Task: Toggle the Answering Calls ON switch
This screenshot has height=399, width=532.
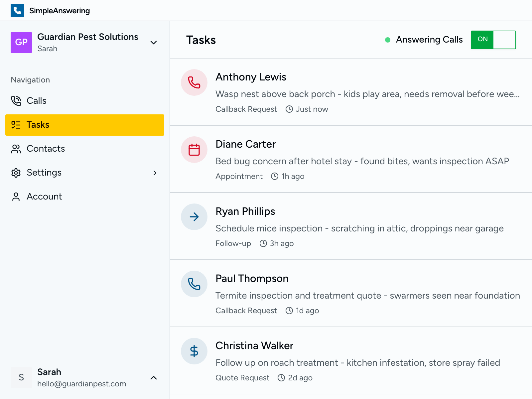Action: point(493,40)
